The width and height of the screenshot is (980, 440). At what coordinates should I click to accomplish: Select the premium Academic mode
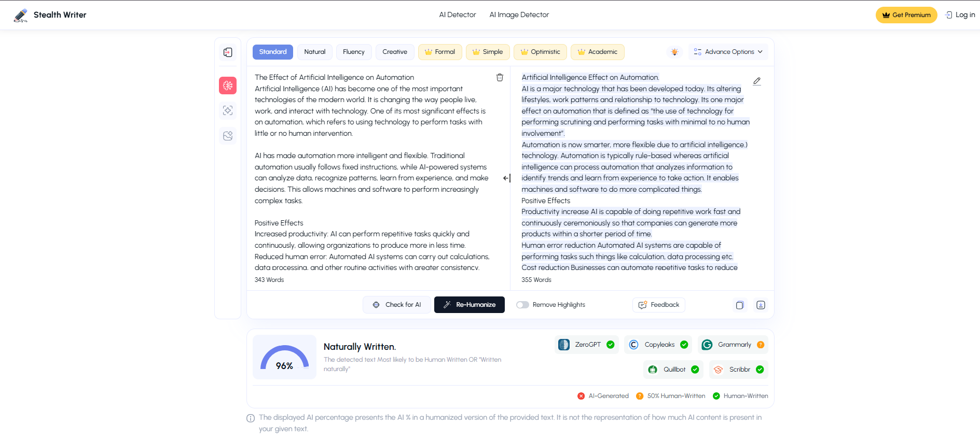pos(597,52)
